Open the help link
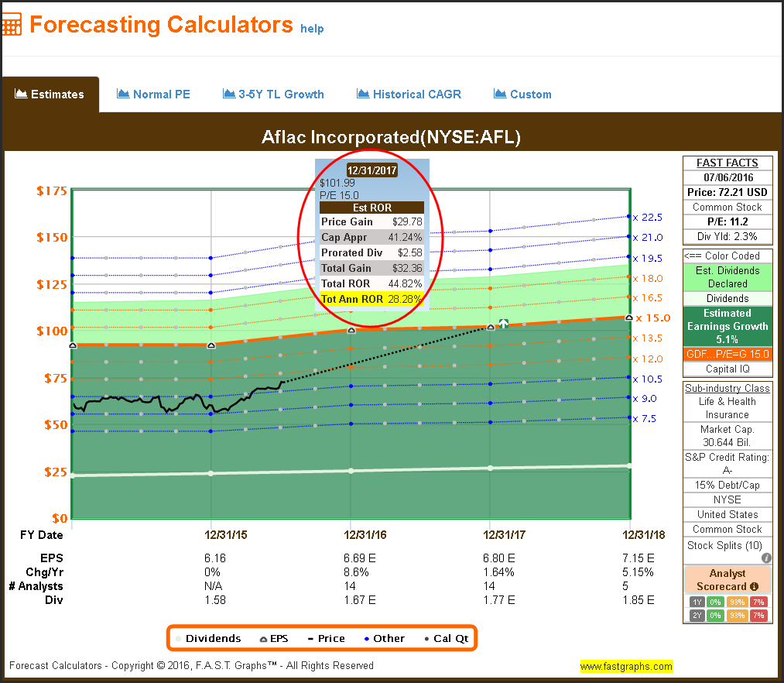Screen dimensions: 784x683 (312, 29)
